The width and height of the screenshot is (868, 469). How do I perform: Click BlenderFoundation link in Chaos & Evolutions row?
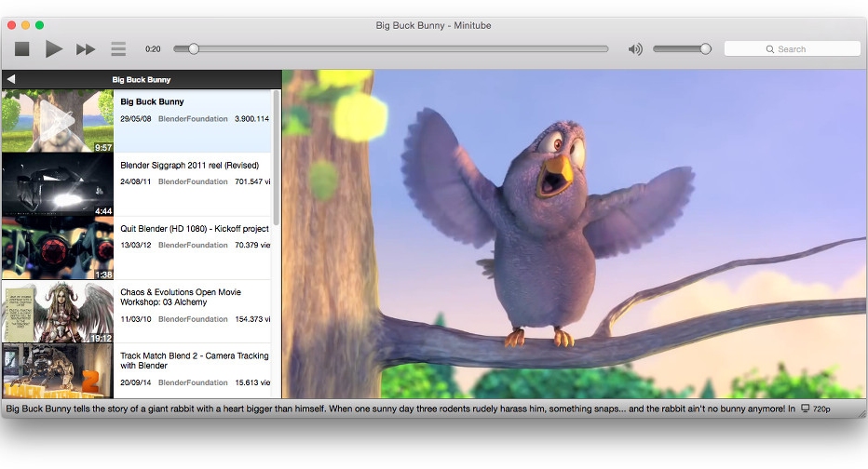tap(193, 319)
